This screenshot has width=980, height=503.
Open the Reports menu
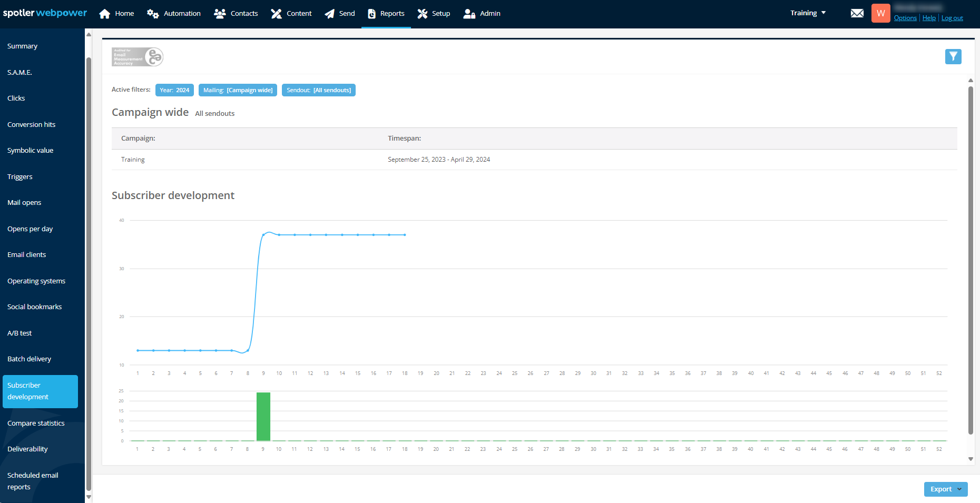(386, 14)
